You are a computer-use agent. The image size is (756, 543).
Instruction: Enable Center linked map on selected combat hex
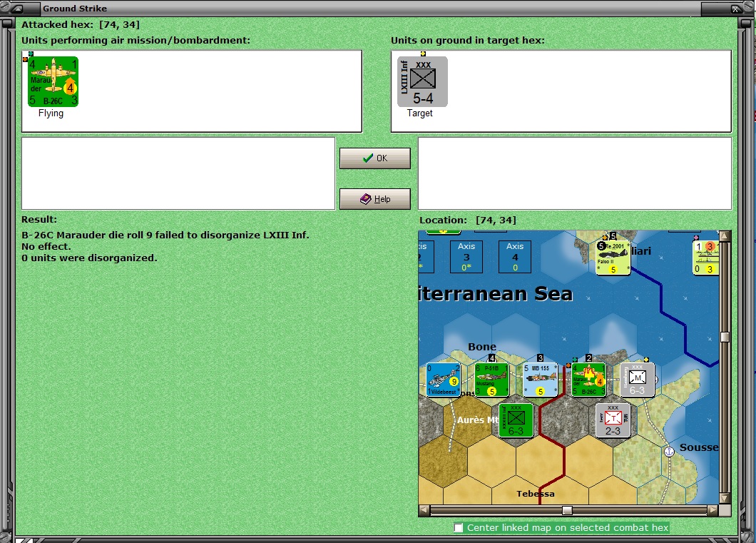(458, 527)
